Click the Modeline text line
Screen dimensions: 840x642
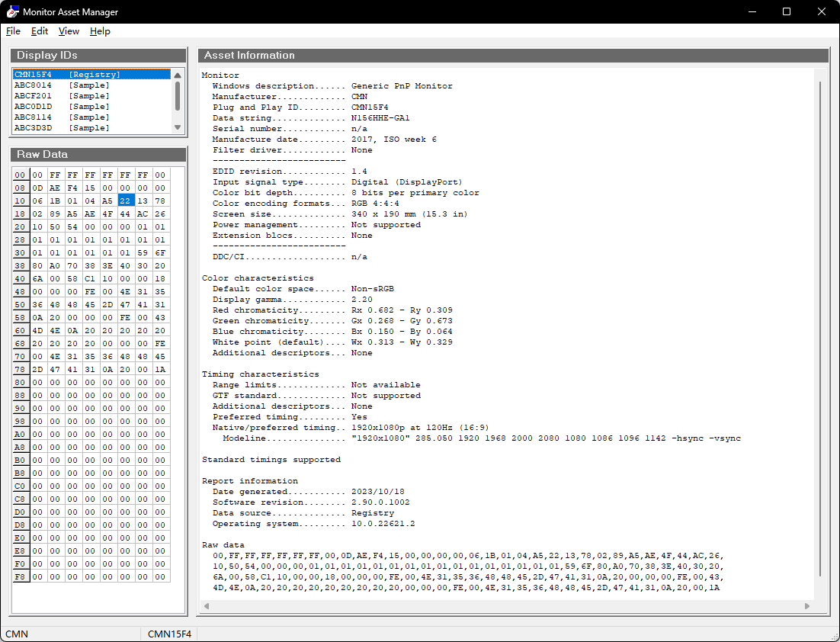pos(482,438)
